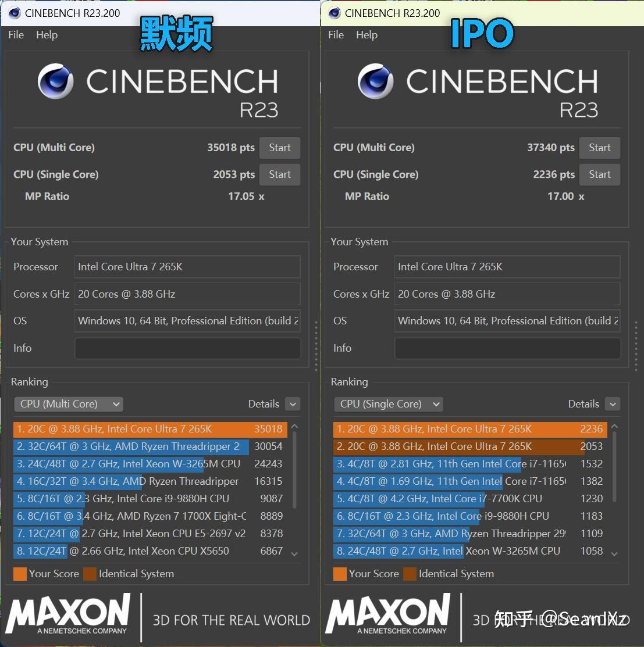
Task: Select 1.69 GHz i7-1165 row scoring 1382
Action: point(470,481)
